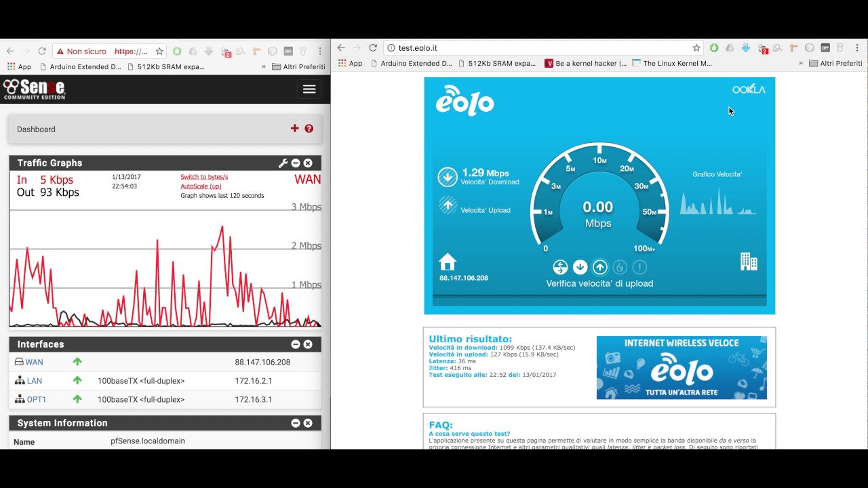Click the upload speed arrow icon
868x488 pixels.
(448, 205)
